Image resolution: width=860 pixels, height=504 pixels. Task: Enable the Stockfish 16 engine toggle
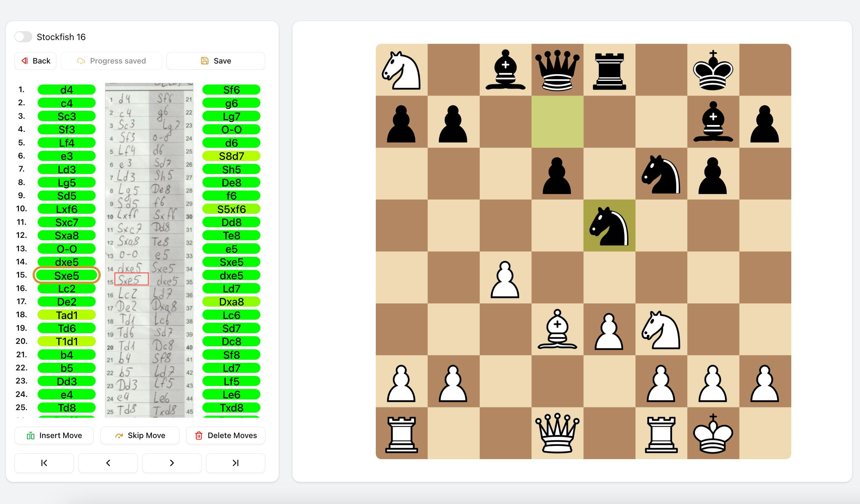tap(23, 37)
